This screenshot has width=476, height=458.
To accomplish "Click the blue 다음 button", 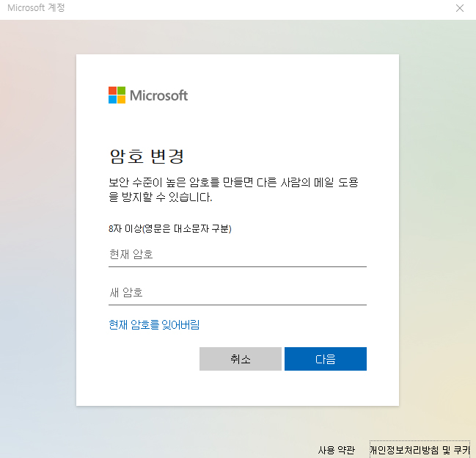I will [326, 359].
